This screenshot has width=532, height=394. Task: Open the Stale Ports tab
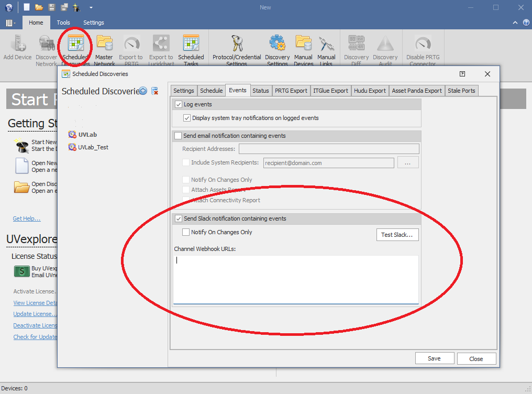point(461,91)
